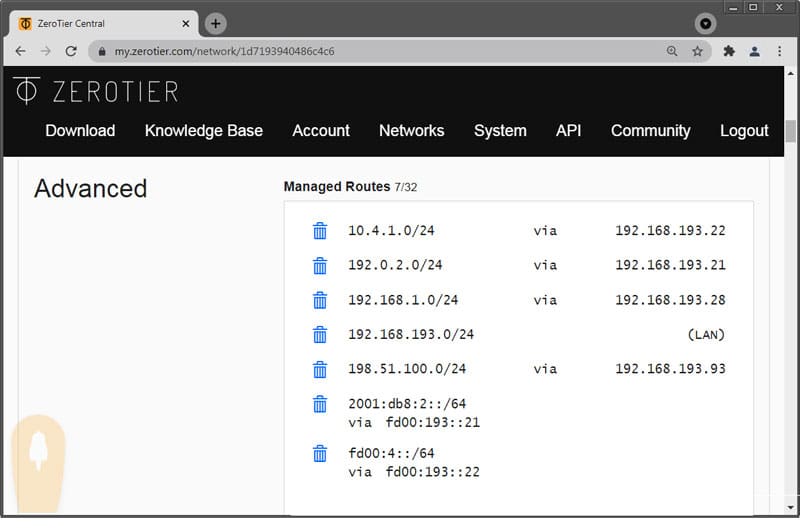Open the Chrome profile avatar menu

[x=755, y=51]
